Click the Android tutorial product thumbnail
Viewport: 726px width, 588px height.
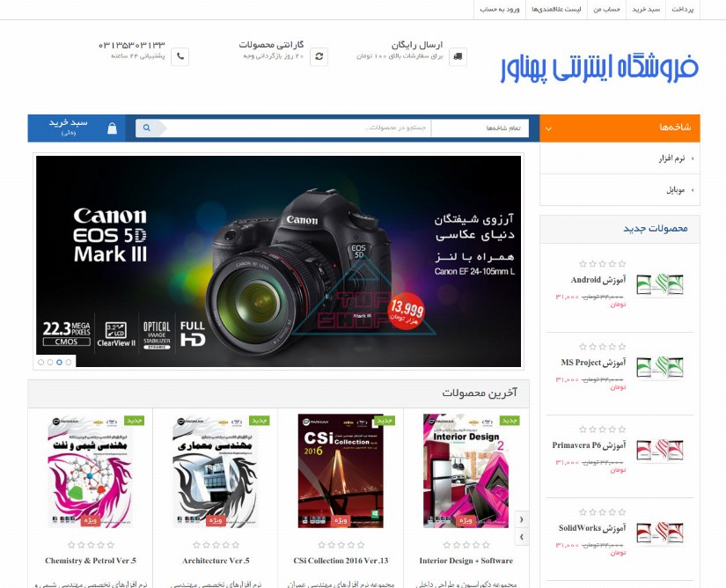660,283
